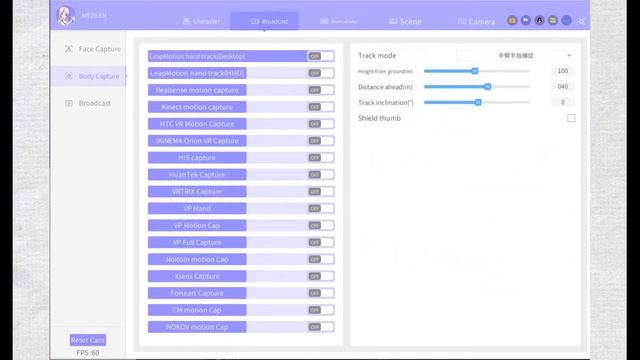Open the Camera tab
Image resolution: width=640 pixels, height=360 pixels.
coord(476,21)
